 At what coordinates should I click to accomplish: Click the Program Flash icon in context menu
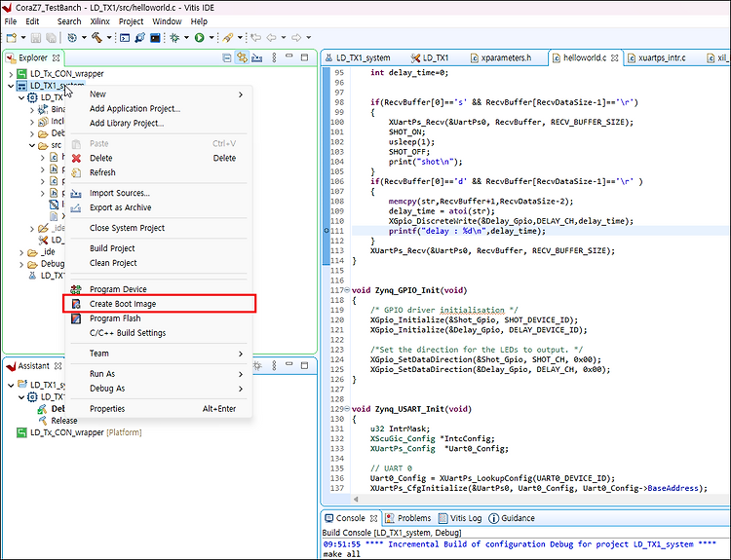pyautogui.click(x=76, y=318)
